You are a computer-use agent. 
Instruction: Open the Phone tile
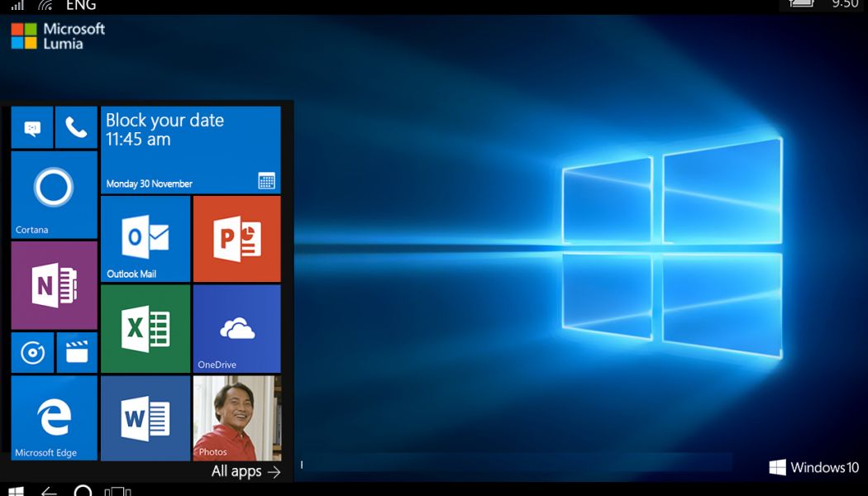76,128
